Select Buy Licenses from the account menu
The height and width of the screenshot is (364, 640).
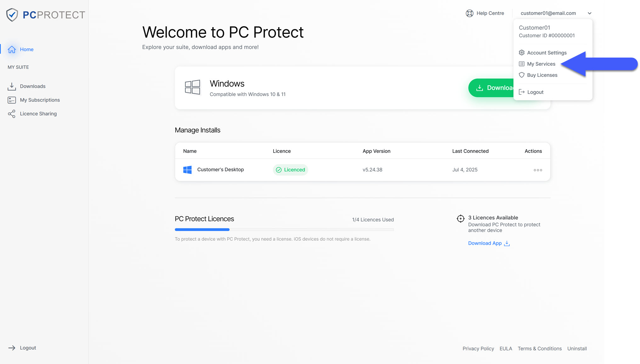pos(538,75)
